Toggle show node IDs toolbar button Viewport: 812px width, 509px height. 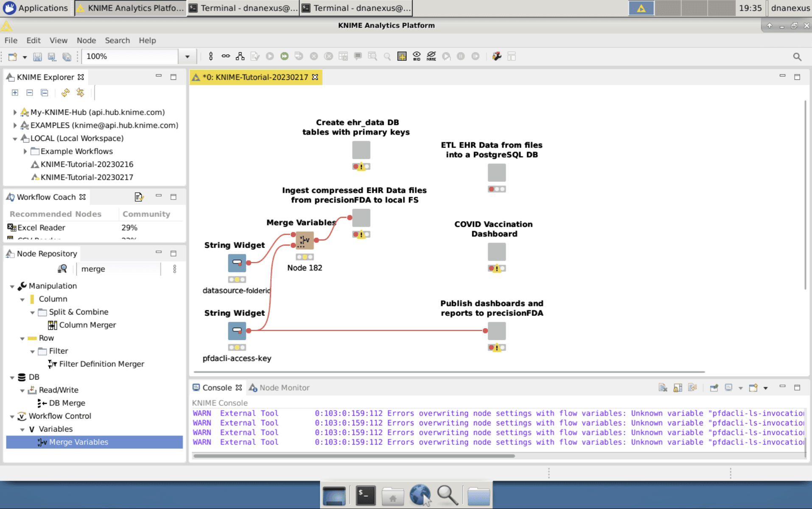click(x=417, y=56)
